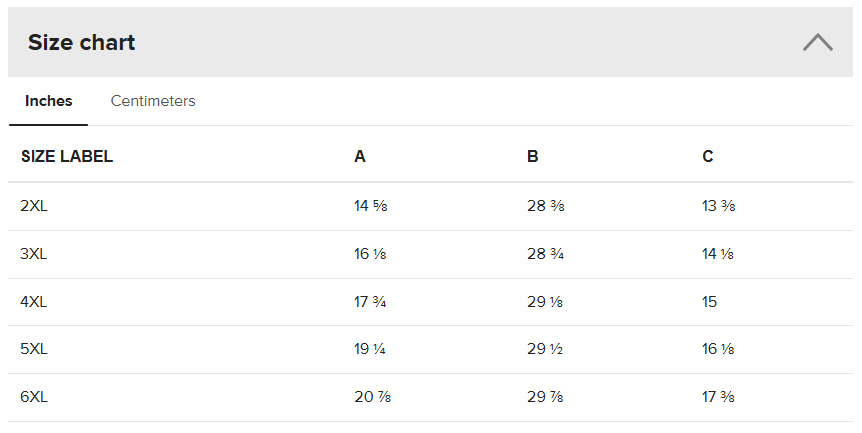
Task: Click the SIZE LABEL column header
Action: (66, 156)
